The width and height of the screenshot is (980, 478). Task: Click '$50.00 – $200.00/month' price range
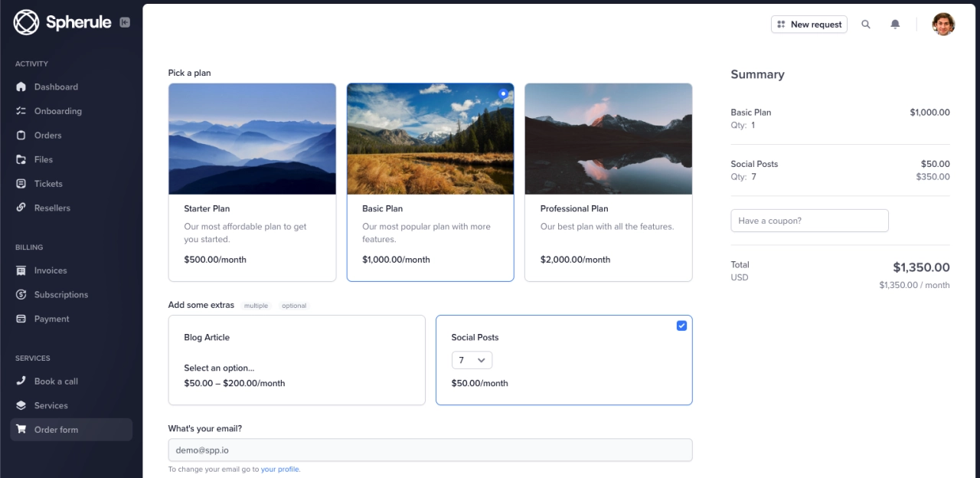pyautogui.click(x=234, y=383)
